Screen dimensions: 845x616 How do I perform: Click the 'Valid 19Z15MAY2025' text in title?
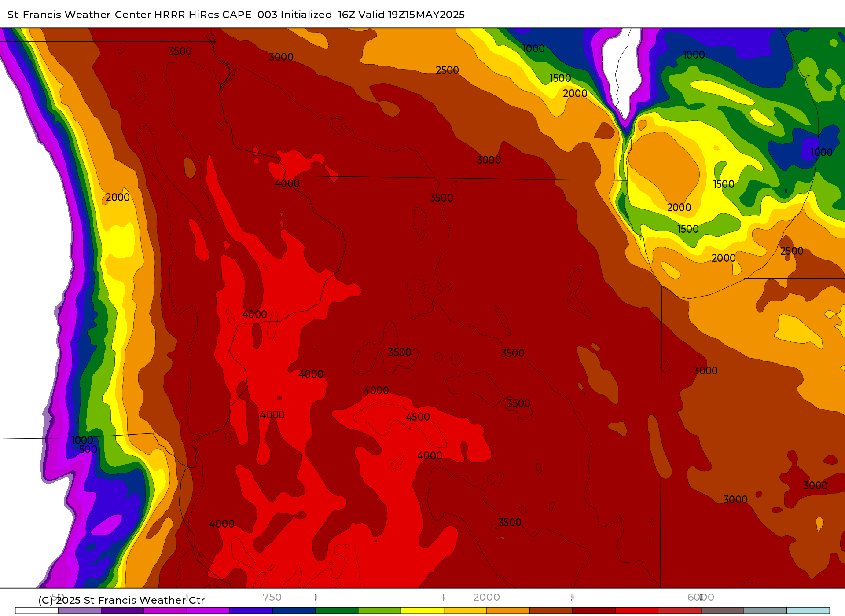pyautogui.click(x=411, y=15)
